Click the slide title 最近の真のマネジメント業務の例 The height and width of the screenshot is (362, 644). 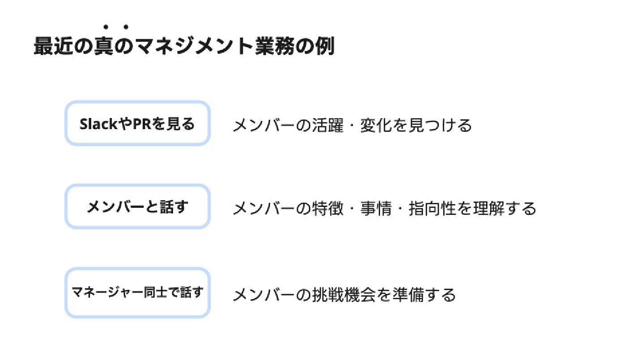[184, 47]
